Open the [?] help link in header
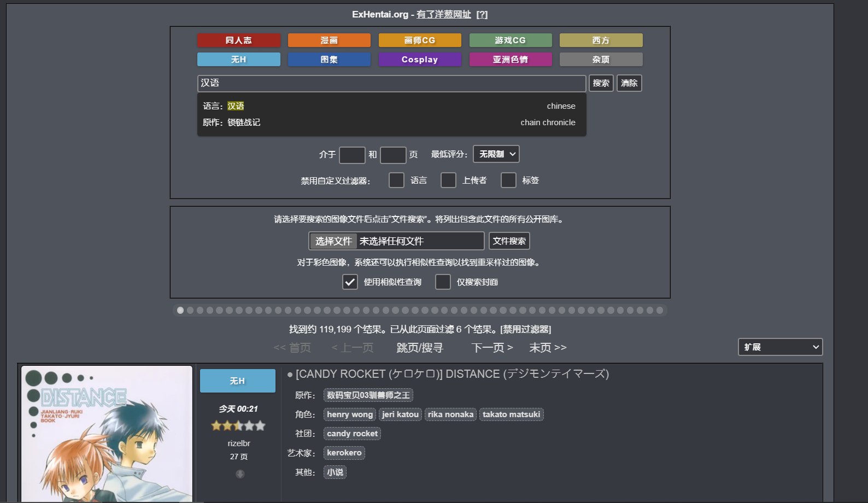 coord(482,14)
